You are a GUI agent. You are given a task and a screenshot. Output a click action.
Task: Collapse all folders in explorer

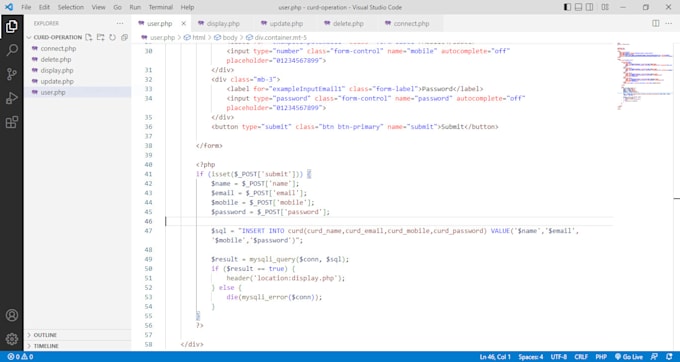coord(124,37)
